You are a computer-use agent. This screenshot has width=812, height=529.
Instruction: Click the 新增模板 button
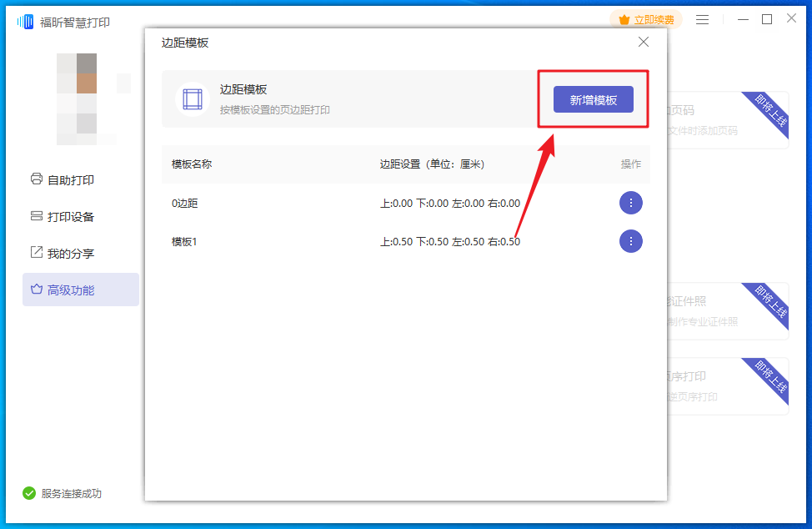pyautogui.click(x=593, y=99)
